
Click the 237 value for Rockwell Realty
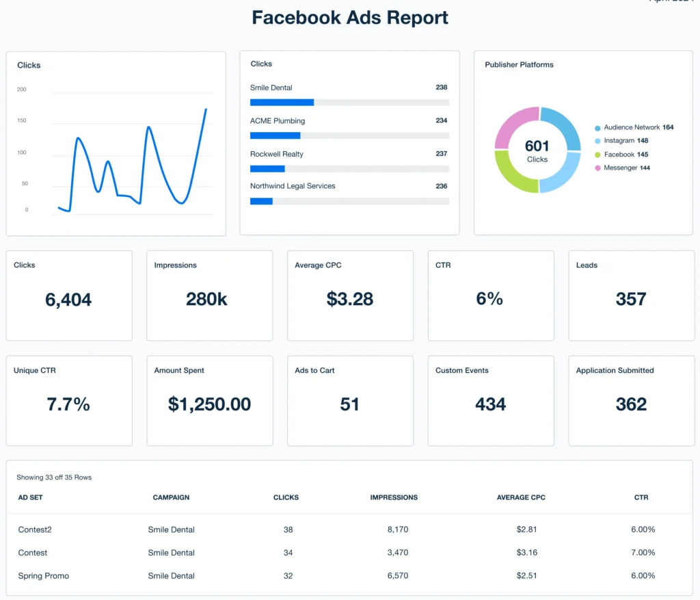pyautogui.click(x=442, y=154)
